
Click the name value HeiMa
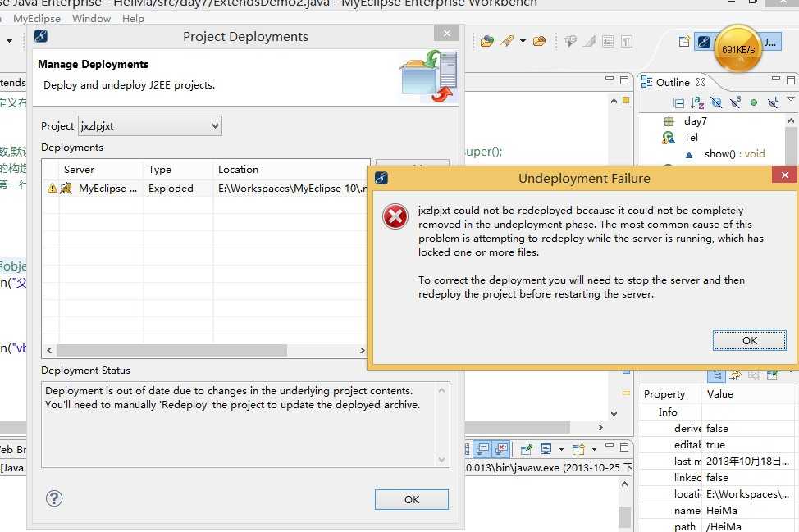point(722,510)
